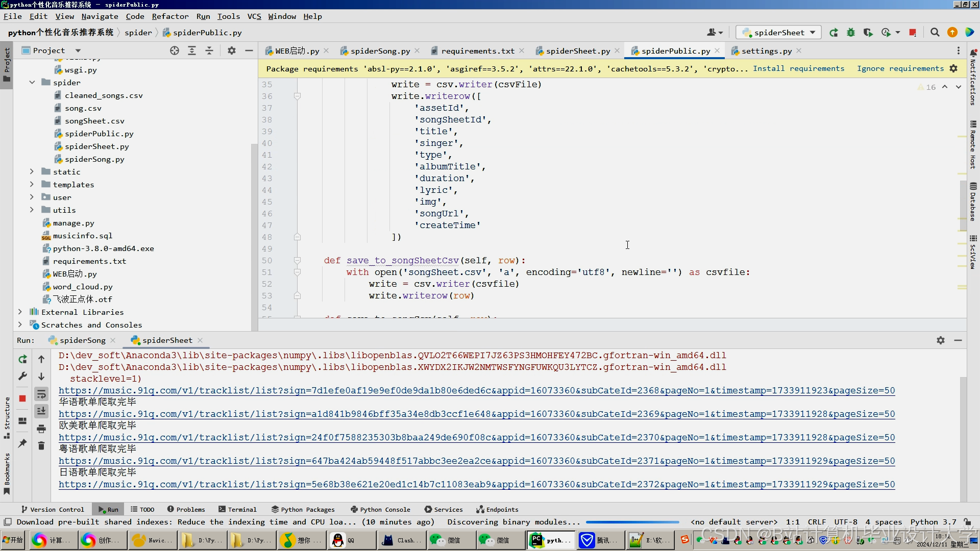Expand the templates folder
The width and height of the screenshot is (980, 551).
click(32, 185)
